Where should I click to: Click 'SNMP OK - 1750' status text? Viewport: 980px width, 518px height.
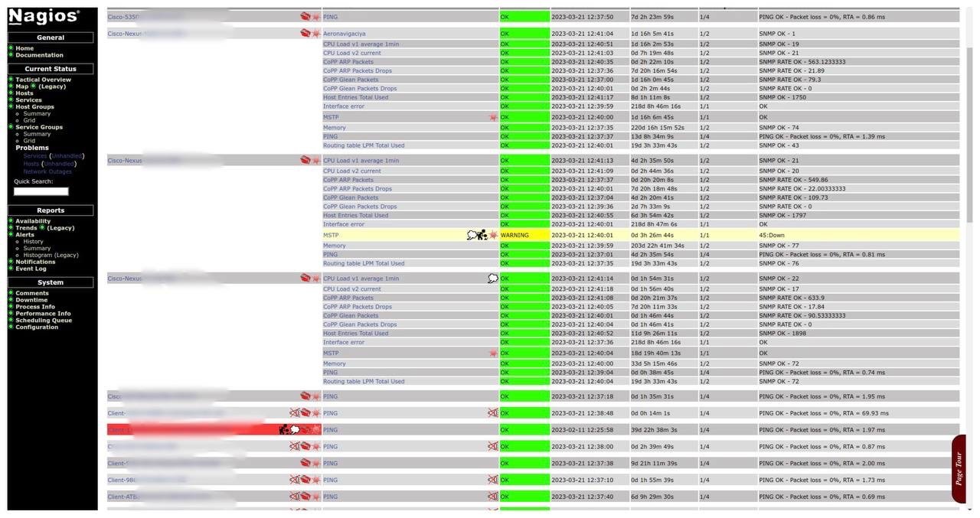pos(782,97)
